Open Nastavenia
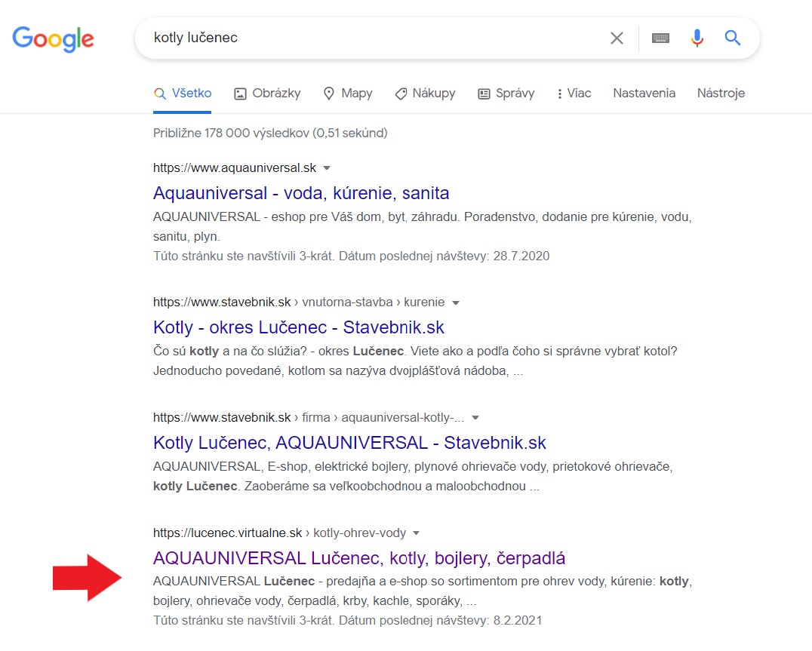Image resolution: width=812 pixels, height=651 pixels. click(x=644, y=93)
